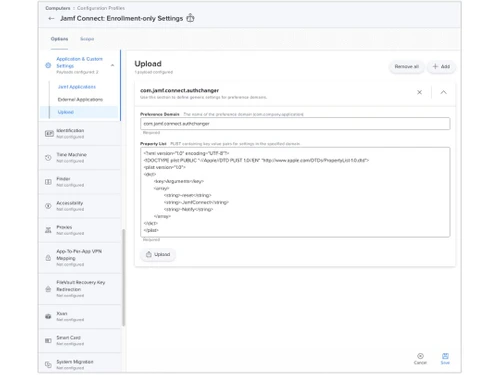Click the sidebar vertical scrollbar
This screenshot has height=375, width=500.
[124, 277]
